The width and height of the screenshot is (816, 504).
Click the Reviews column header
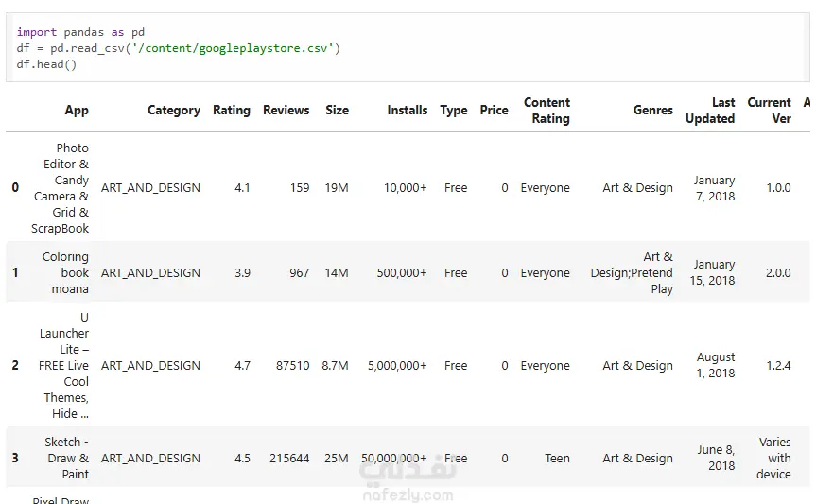point(286,110)
